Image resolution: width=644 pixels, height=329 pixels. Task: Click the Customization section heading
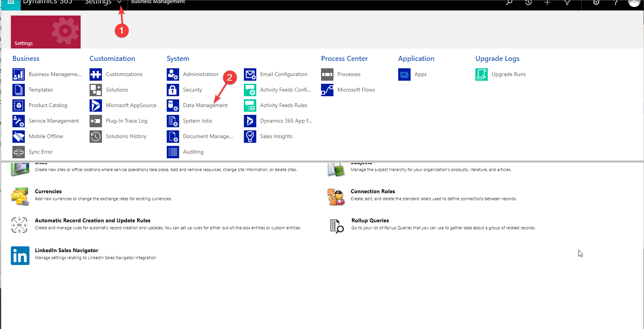112,59
